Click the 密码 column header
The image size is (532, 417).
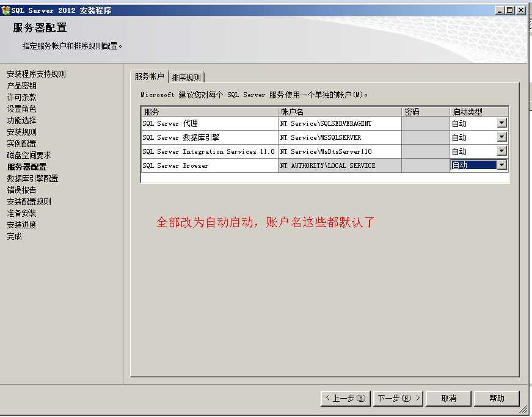426,112
